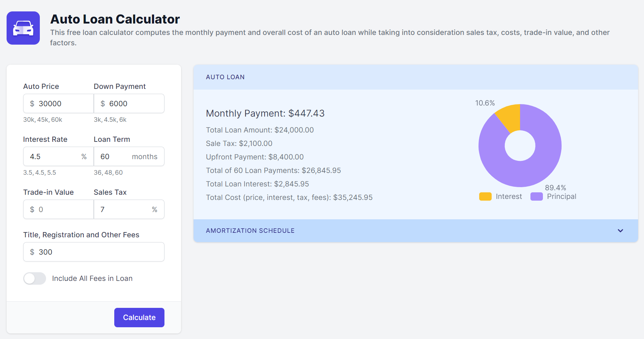Click the percent symbol in Interest Rate

coord(84,157)
